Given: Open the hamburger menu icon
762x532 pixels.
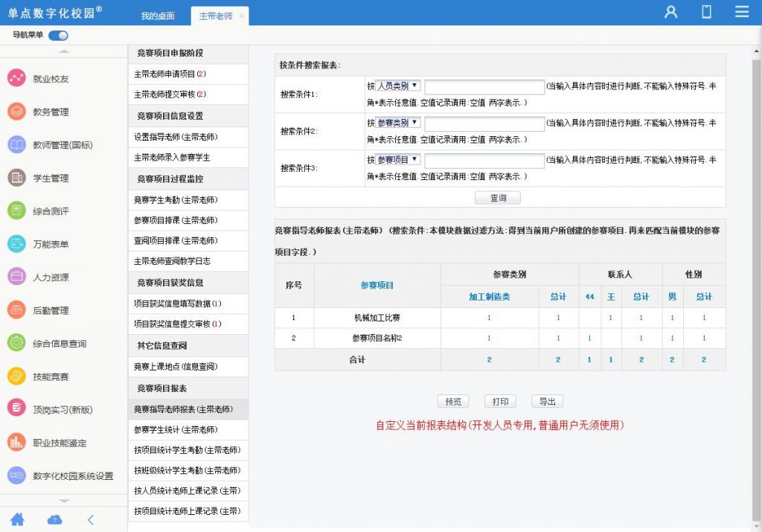Looking at the screenshot, I should point(741,12).
